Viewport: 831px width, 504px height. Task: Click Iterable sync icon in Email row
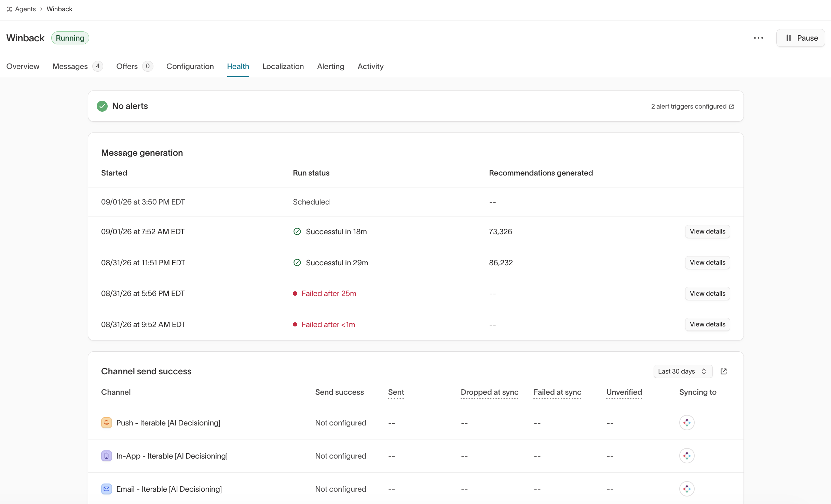(x=687, y=489)
